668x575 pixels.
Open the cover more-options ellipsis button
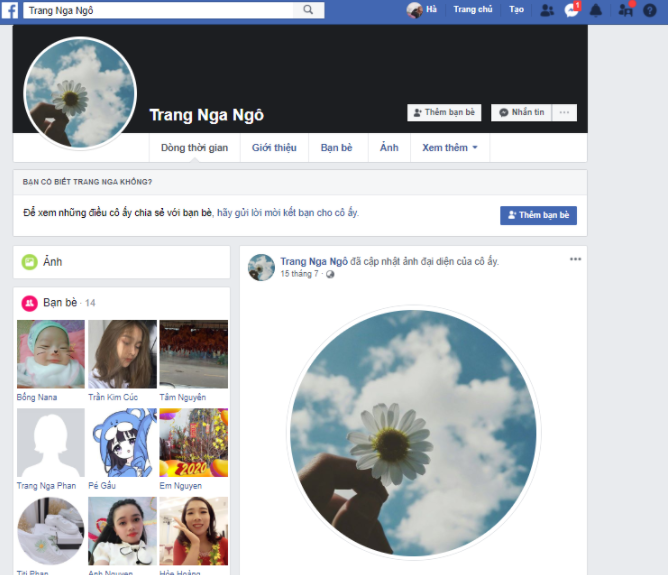click(x=564, y=112)
